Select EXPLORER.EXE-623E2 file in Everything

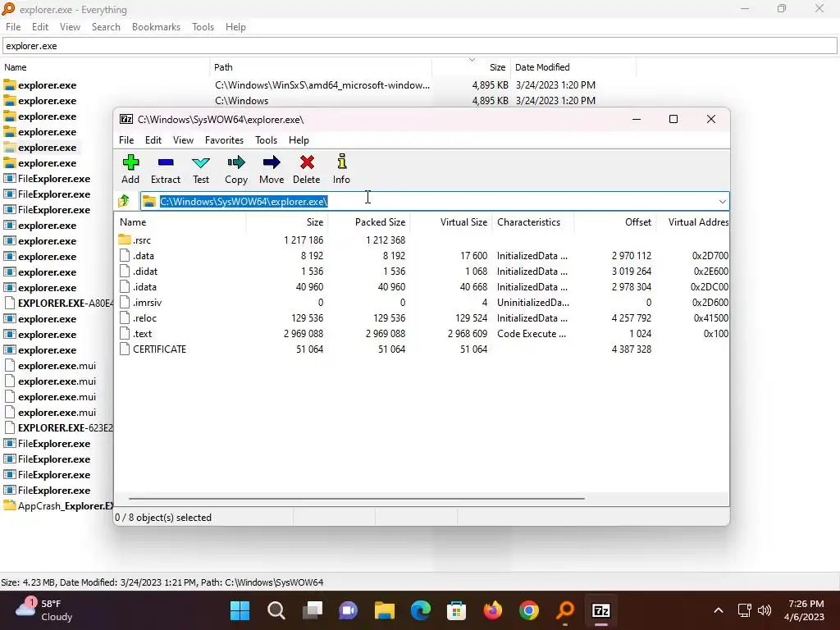point(58,427)
